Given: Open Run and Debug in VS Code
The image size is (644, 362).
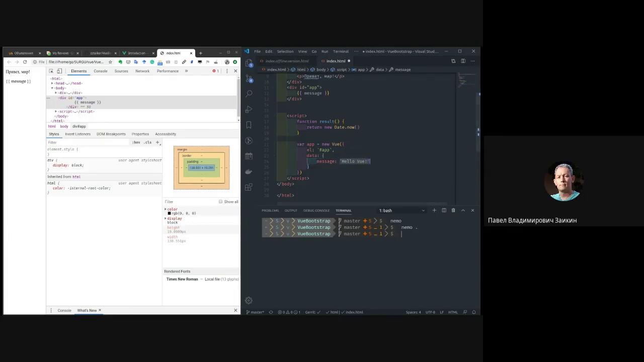Looking at the screenshot, I should (x=249, y=109).
